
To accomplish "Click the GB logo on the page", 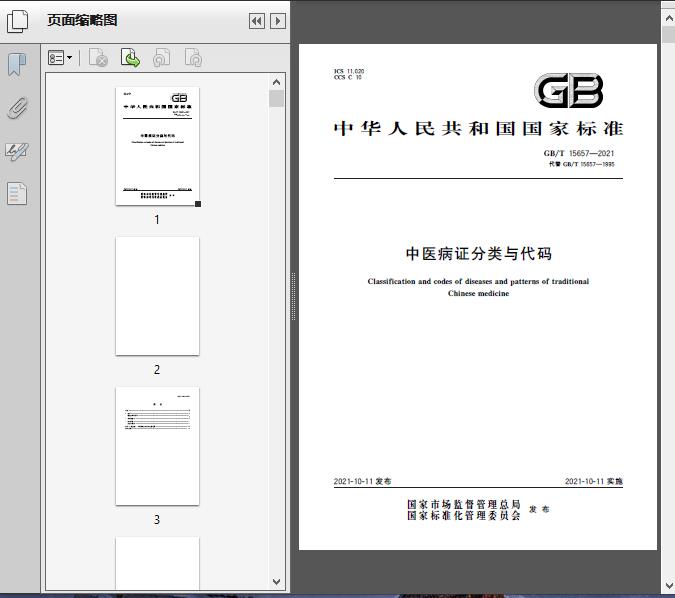I will (x=568, y=90).
